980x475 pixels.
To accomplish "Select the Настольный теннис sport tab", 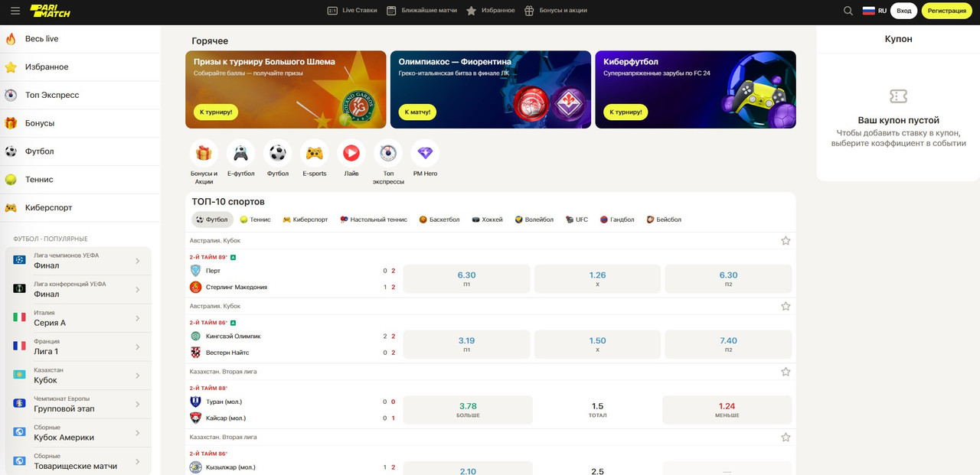I will point(374,220).
